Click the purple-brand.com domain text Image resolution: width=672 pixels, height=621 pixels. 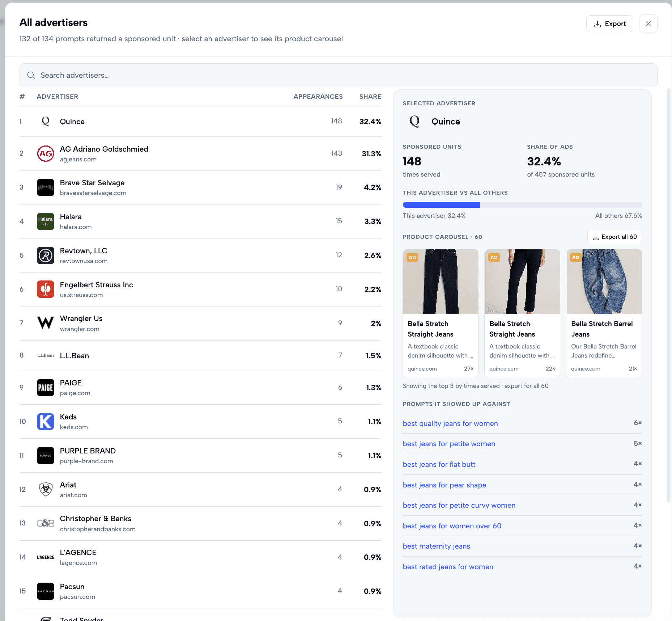86,461
